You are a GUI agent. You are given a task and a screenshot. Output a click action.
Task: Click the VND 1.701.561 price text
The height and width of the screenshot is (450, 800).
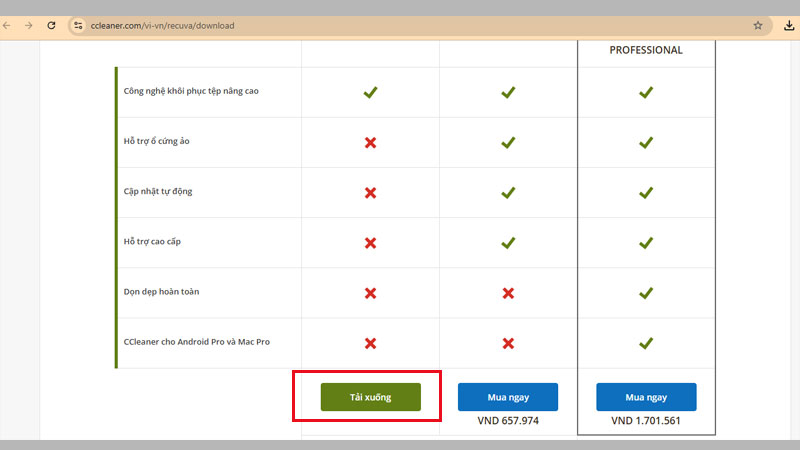pyautogui.click(x=646, y=421)
